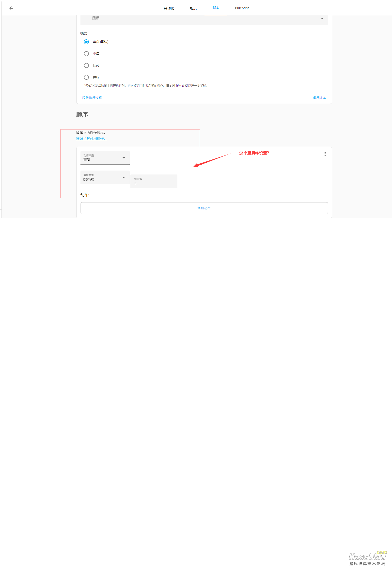
Task: Switch to the 自动化 tab
Action: [x=169, y=8]
